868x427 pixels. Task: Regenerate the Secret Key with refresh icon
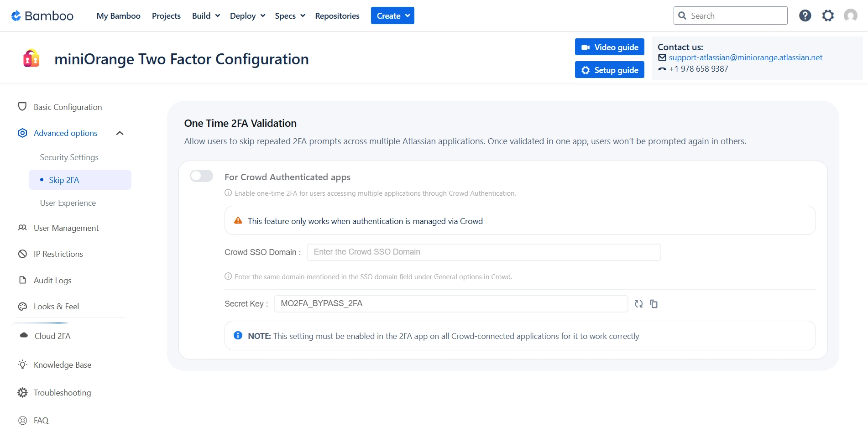(638, 304)
